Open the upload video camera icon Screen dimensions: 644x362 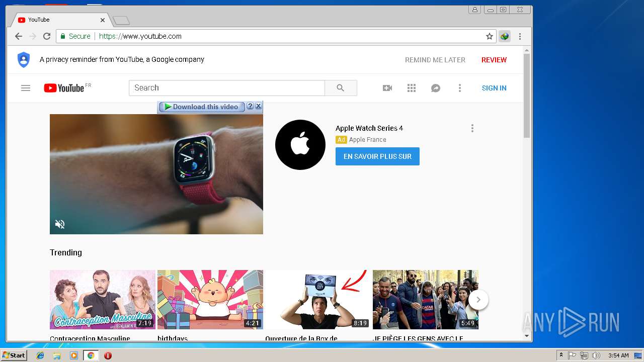[x=387, y=88]
